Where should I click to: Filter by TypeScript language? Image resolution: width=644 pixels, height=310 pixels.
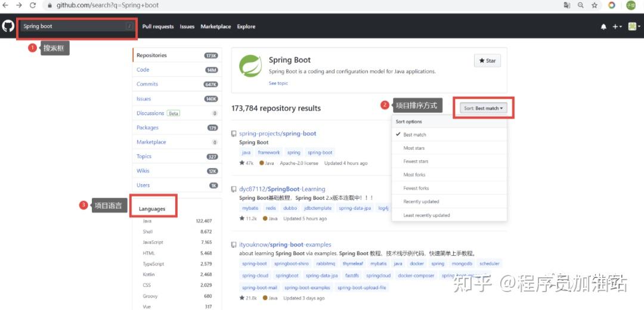[177, 264]
